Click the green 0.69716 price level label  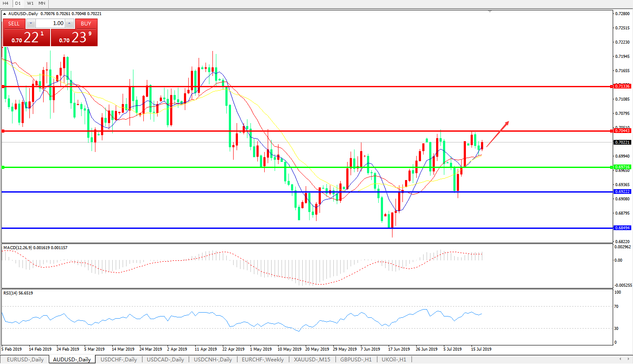click(622, 167)
